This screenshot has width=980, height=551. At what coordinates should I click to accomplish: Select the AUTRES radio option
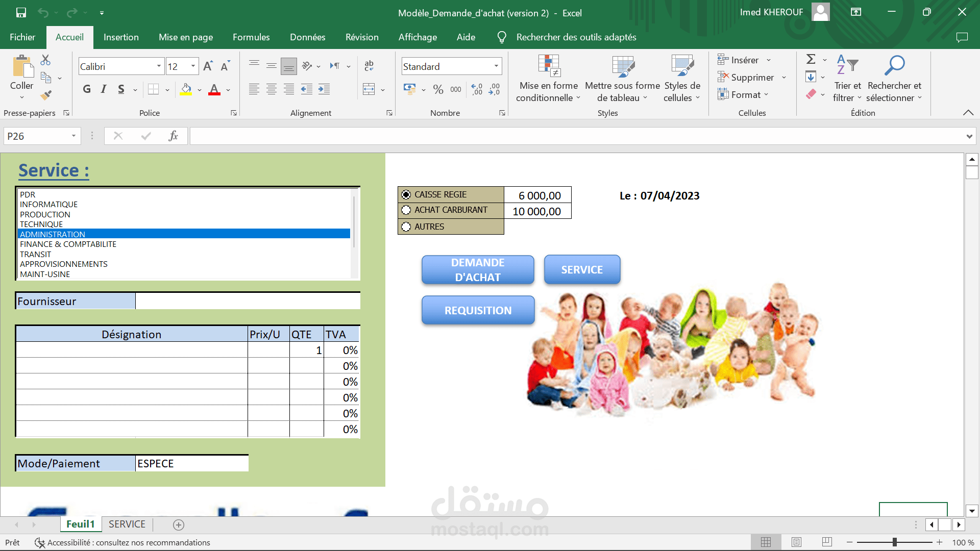click(406, 227)
